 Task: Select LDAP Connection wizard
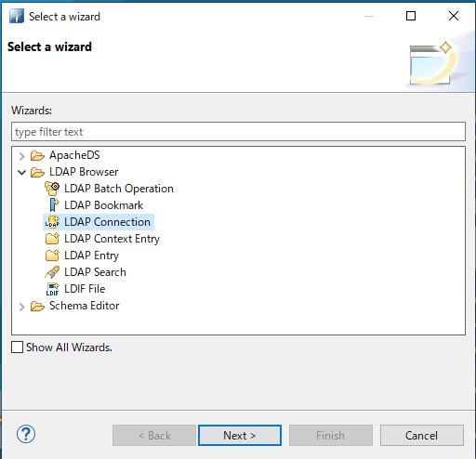107,222
